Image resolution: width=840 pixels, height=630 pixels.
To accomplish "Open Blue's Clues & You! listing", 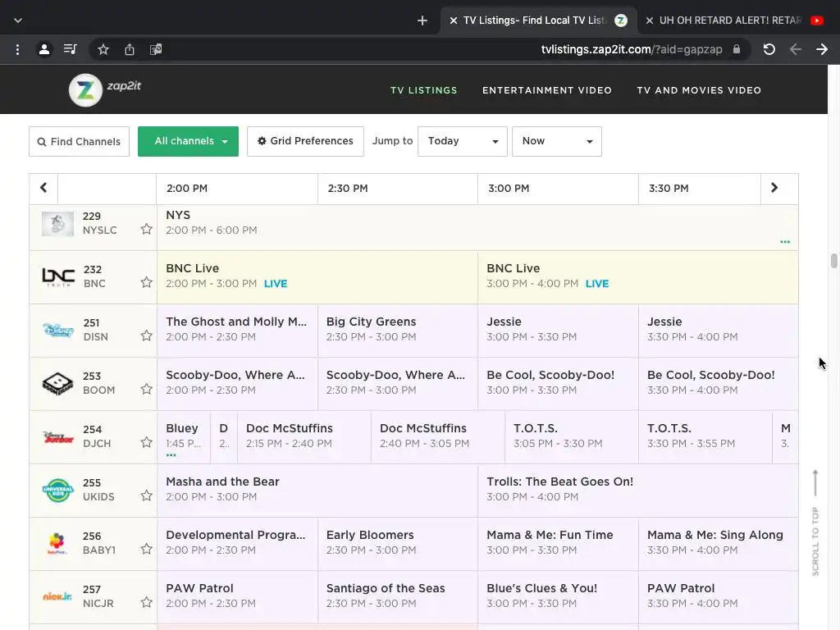I will point(558,596).
